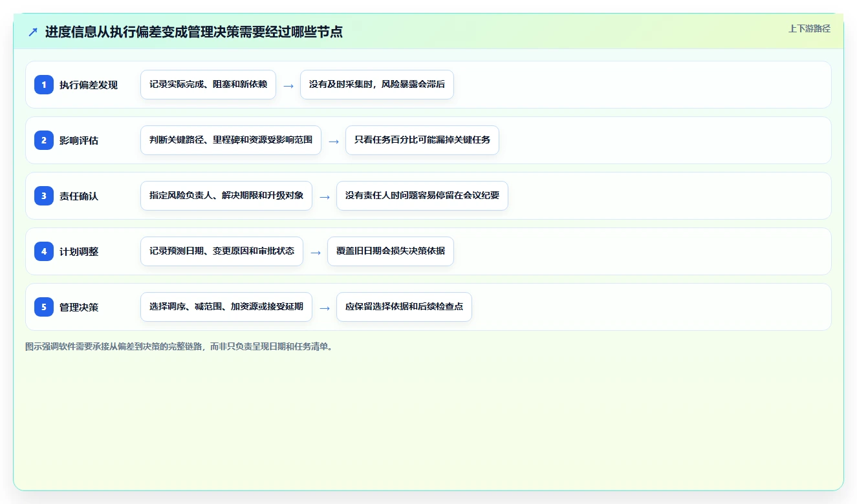Select step number badge 1
The image size is (857, 504).
click(44, 85)
